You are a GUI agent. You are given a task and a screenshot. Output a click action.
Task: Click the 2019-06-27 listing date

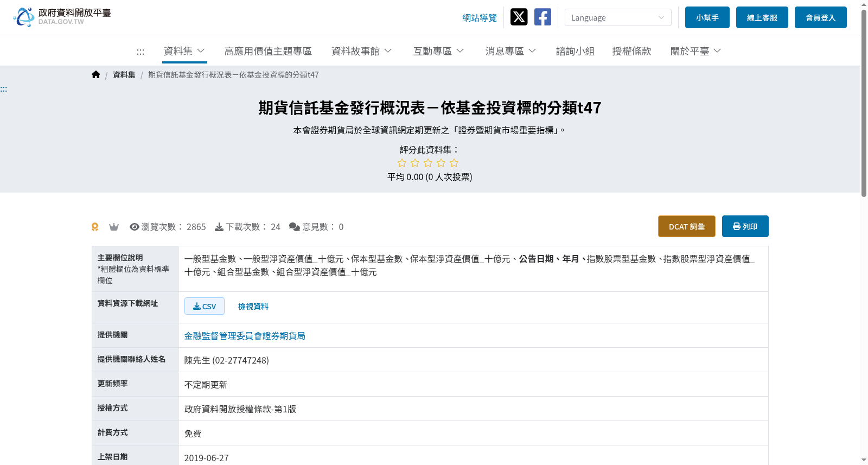click(207, 458)
